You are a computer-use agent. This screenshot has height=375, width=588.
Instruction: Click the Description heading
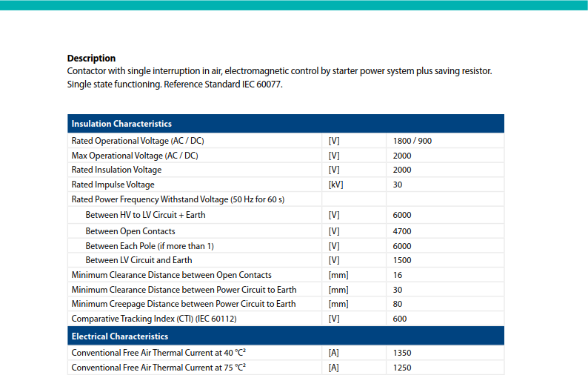tap(91, 59)
